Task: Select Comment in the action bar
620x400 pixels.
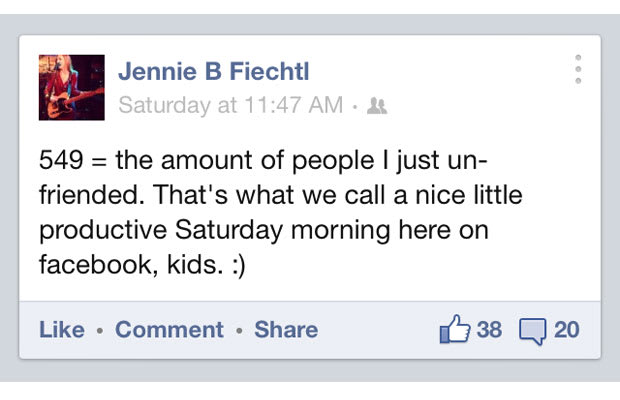Action: [x=169, y=330]
